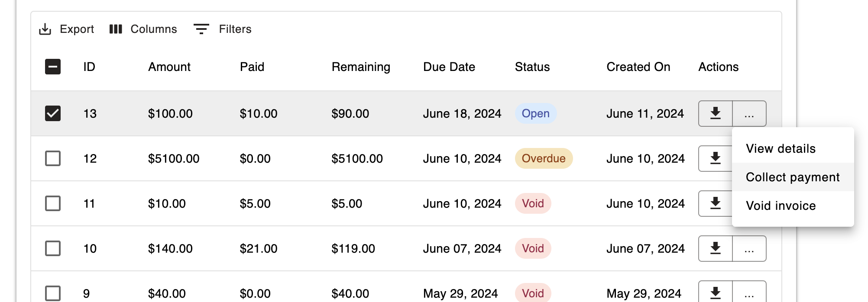Screen dimensions: 868x302
Task: Toggle the select-all header checkbox
Action: click(53, 67)
